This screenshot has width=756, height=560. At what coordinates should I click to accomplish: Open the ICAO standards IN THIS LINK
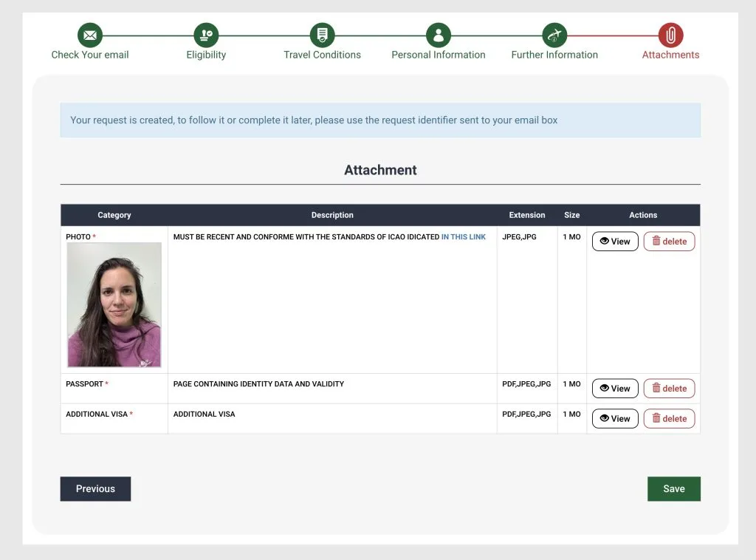pyautogui.click(x=464, y=237)
